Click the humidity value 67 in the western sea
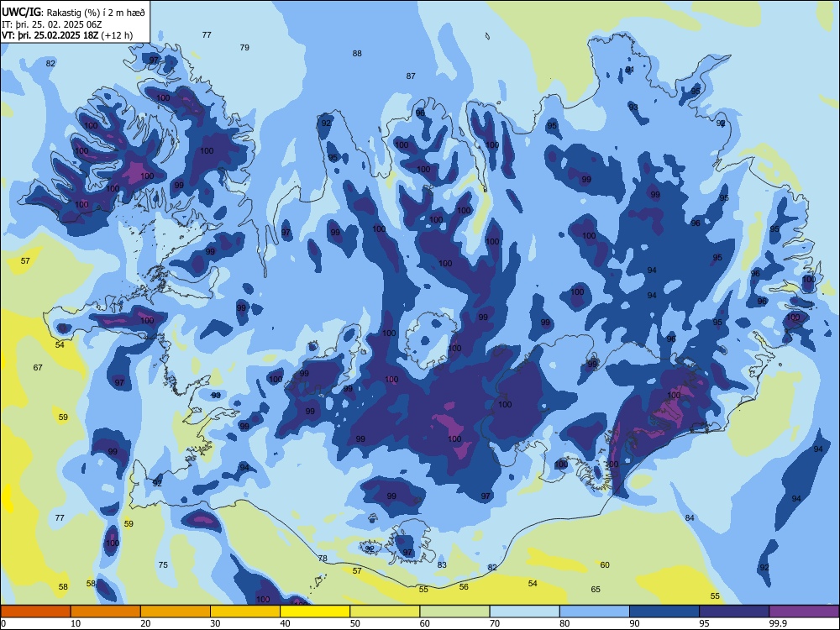 click(38, 368)
